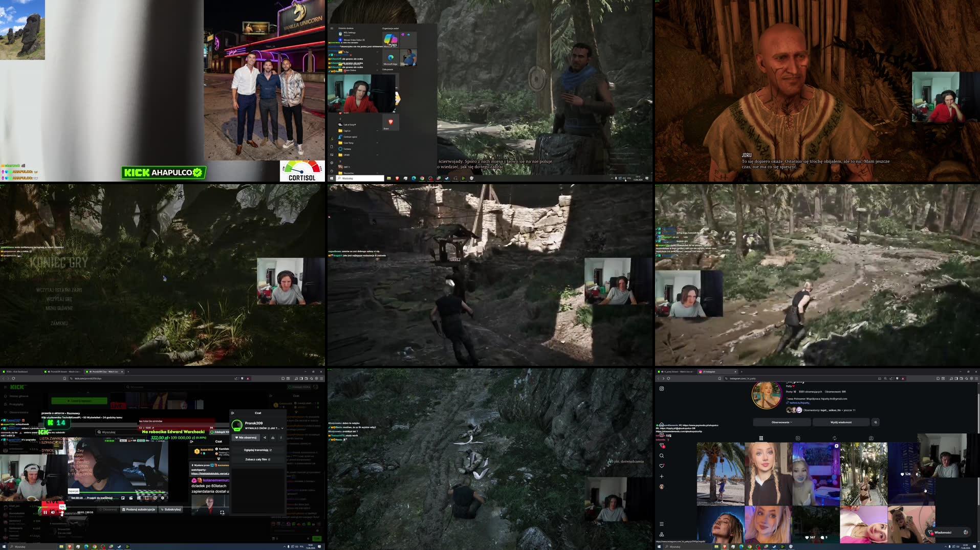Expand Core Temp folder chevron in Start menu
Image resolution: width=980 pixels, height=550 pixels.
[378, 143]
